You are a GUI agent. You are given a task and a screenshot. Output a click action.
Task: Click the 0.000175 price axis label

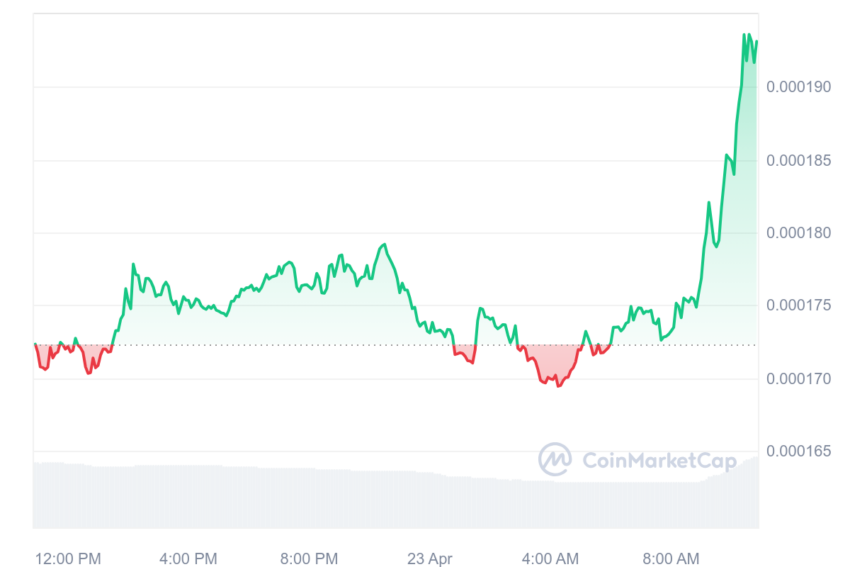(x=799, y=306)
